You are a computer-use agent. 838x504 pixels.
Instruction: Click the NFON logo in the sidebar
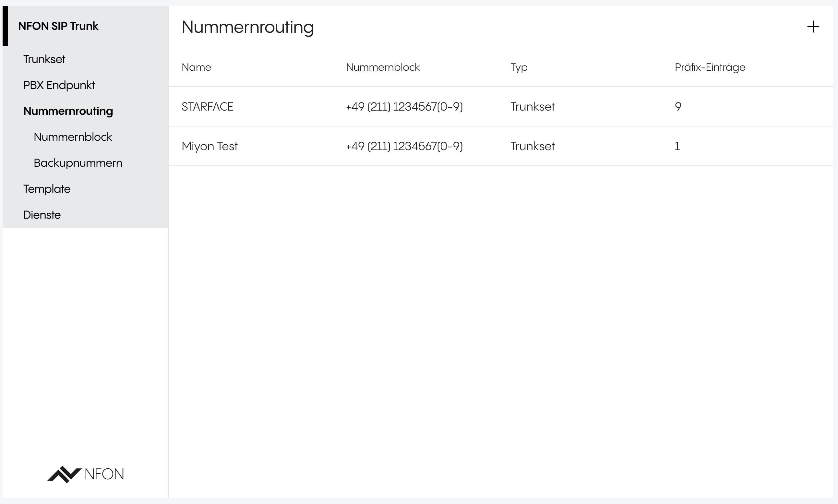86,474
